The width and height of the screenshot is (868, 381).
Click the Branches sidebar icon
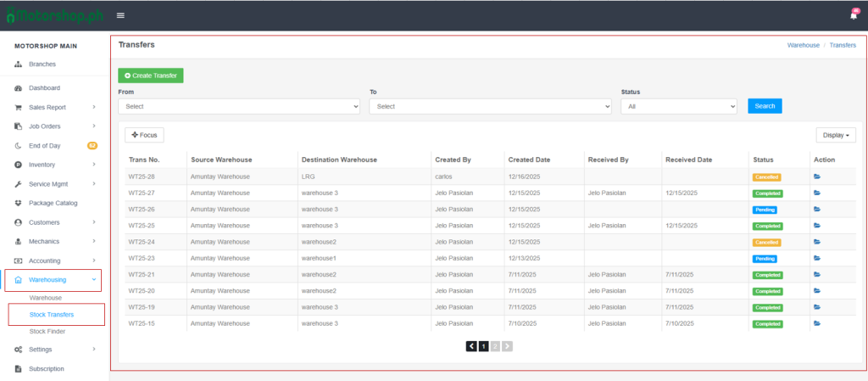tap(19, 64)
